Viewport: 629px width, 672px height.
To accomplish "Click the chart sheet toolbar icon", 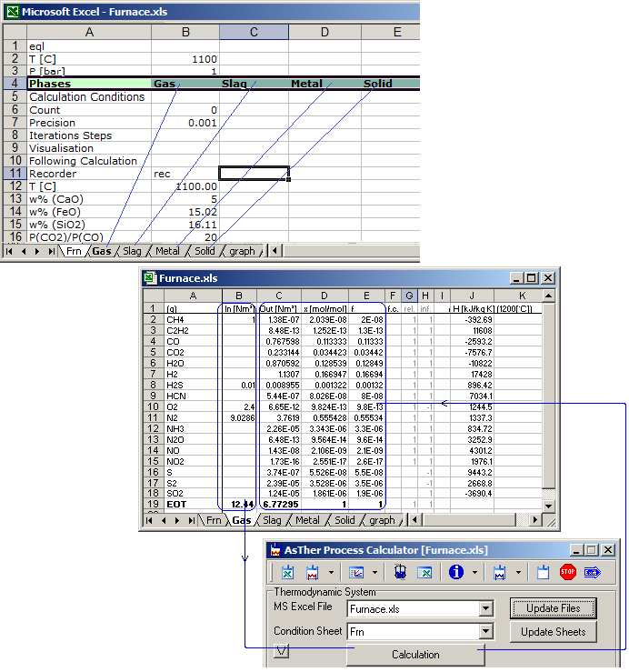I will pyautogui.click(x=357, y=572).
